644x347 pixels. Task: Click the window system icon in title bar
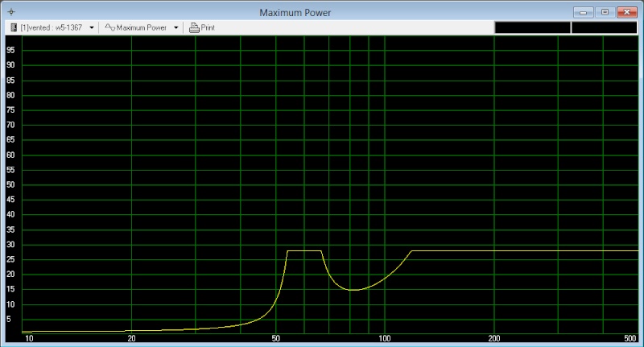click(x=11, y=12)
